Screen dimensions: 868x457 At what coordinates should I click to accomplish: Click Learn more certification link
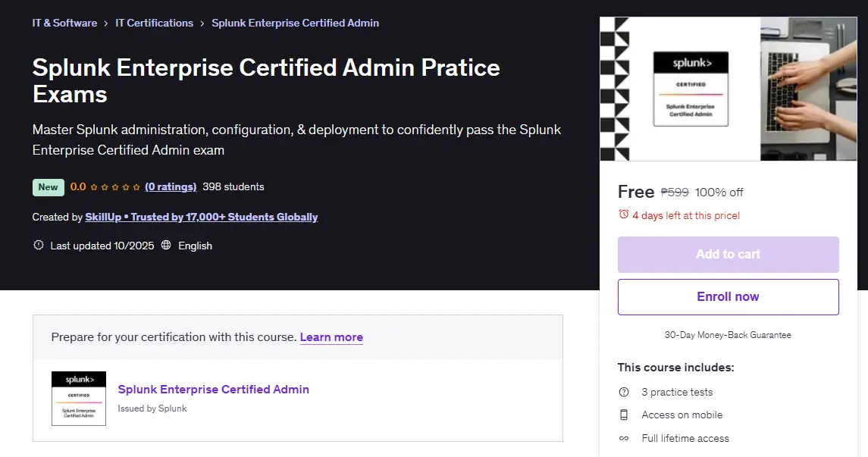331,337
